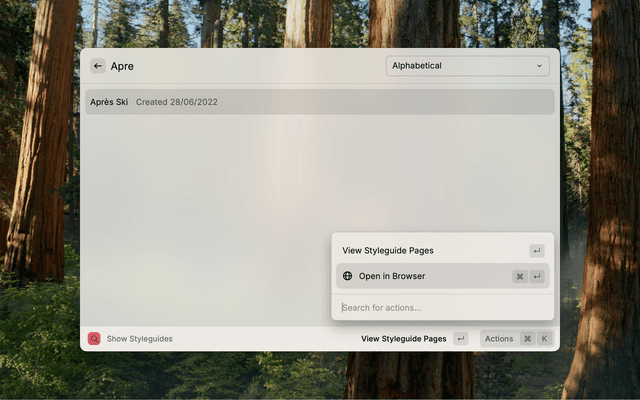Click the Command key icon in the Open in Browser row
The width and height of the screenshot is (640, 400).
tap(520, 276)
